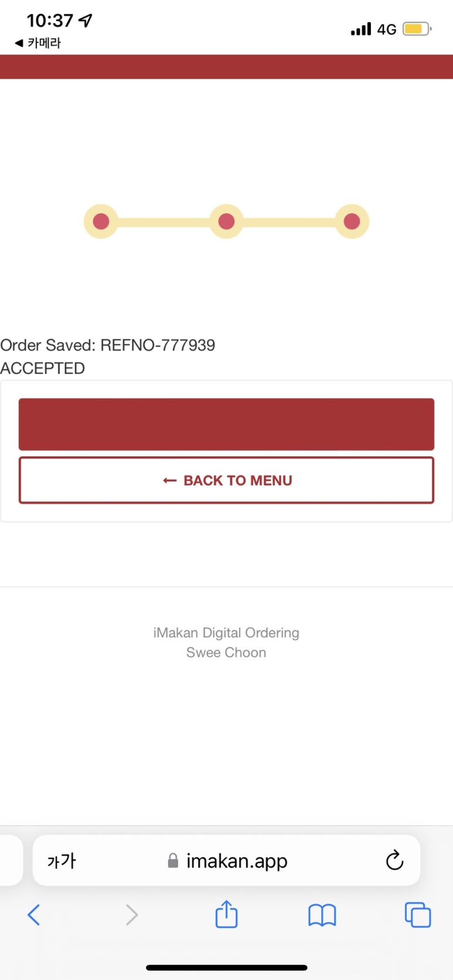Image resolution: width=453 pixels, height=980 pixels.
Task: Open the 가가 text size menu
Action: click(x=62, y=861)
